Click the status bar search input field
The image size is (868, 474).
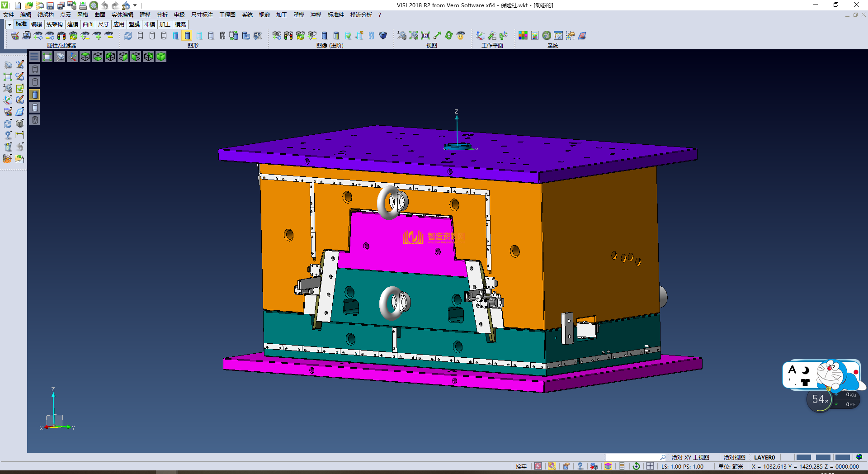[x=633, y=457]
